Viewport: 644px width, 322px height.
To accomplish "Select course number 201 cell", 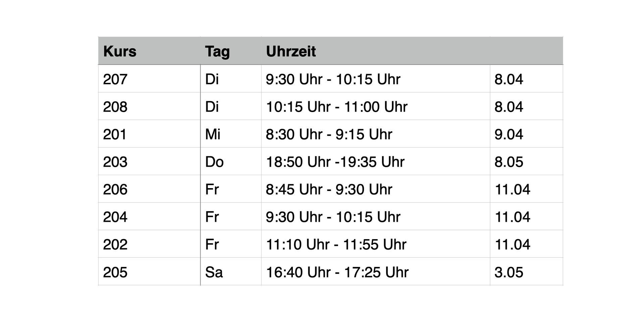I will point(149,134).
